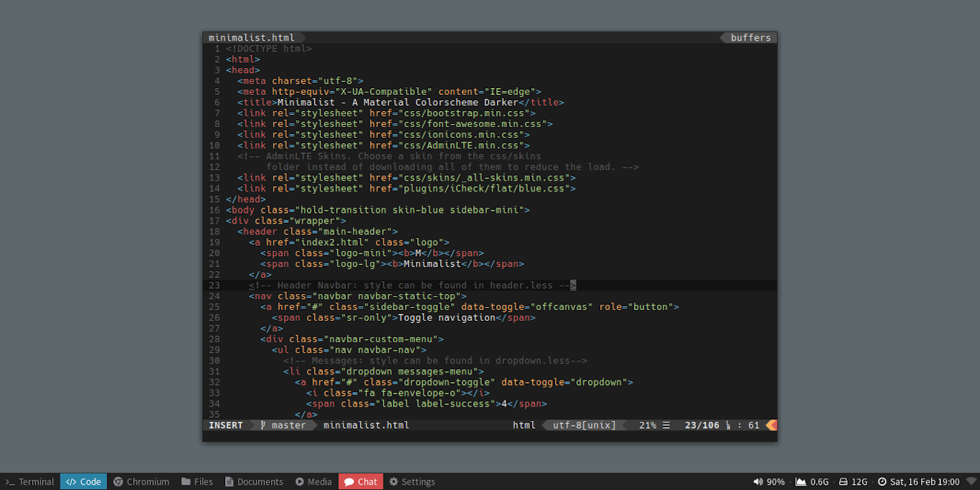Image resolution: width=980 pixels, height=490 pixels.
Task: Click the Header Navbar comment on line 23
Action: click(412, 284)
